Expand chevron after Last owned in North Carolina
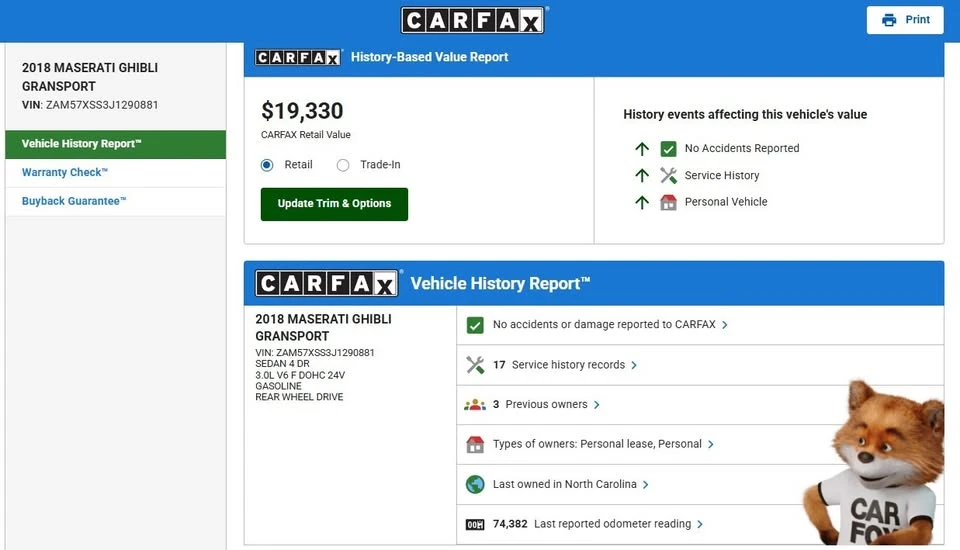 (x=646, y=484)
